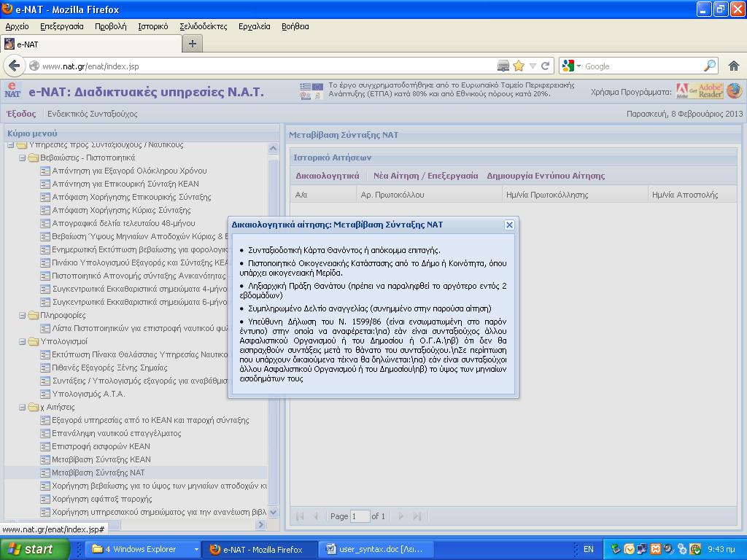Select the e-NAT browser tab
This screenshot has width=747, height=560.
pyautogui.click(x=91, y=44)
